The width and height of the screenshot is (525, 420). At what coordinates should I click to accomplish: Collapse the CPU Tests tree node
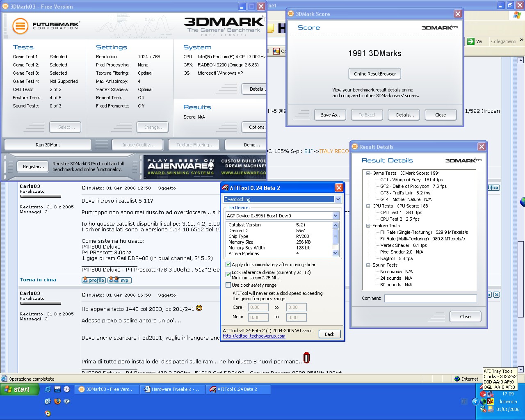click(x=368, y=206)
